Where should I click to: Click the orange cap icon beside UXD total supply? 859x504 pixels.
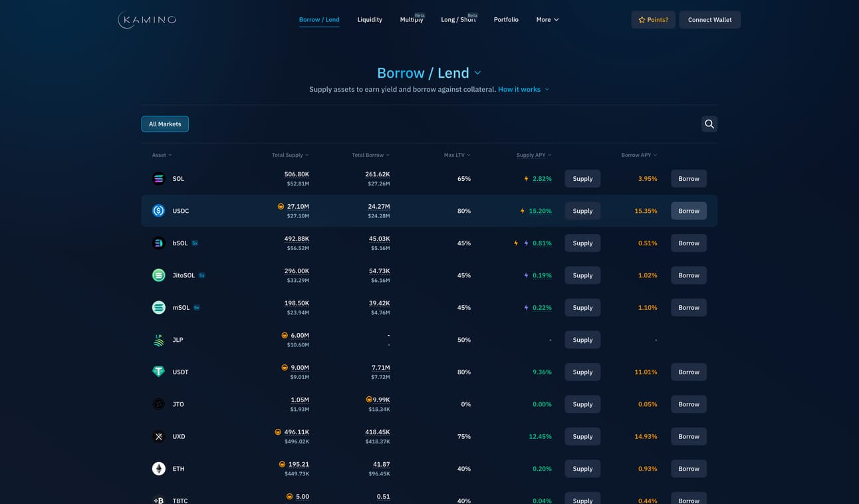[x=278, y=432]
